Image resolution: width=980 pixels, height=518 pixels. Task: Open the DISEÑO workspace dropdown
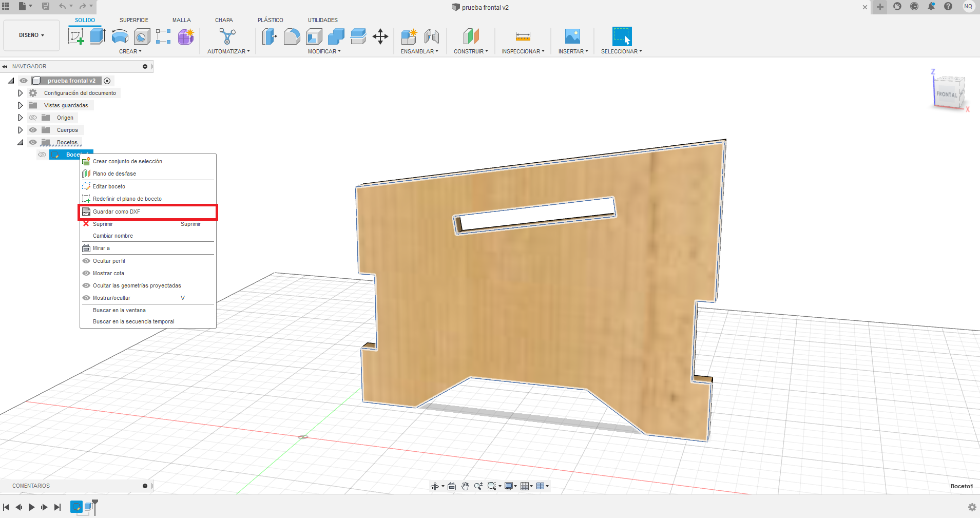tap(31, 35)
